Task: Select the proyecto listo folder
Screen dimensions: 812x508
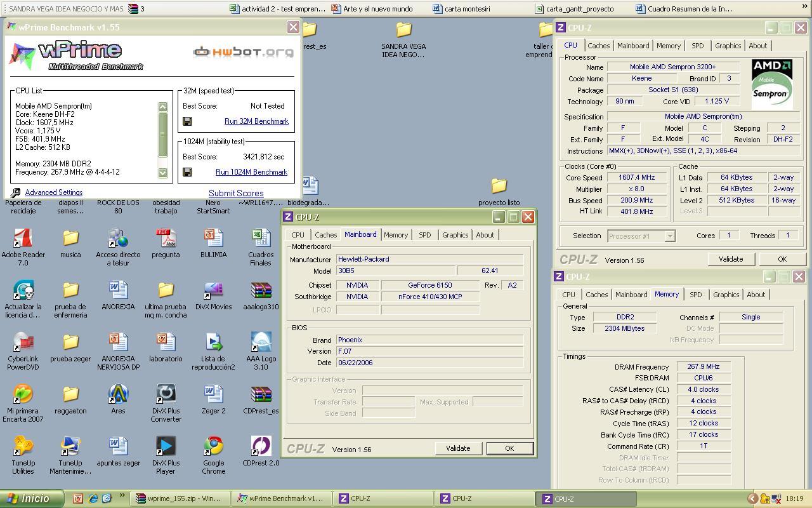Action: 499,186
